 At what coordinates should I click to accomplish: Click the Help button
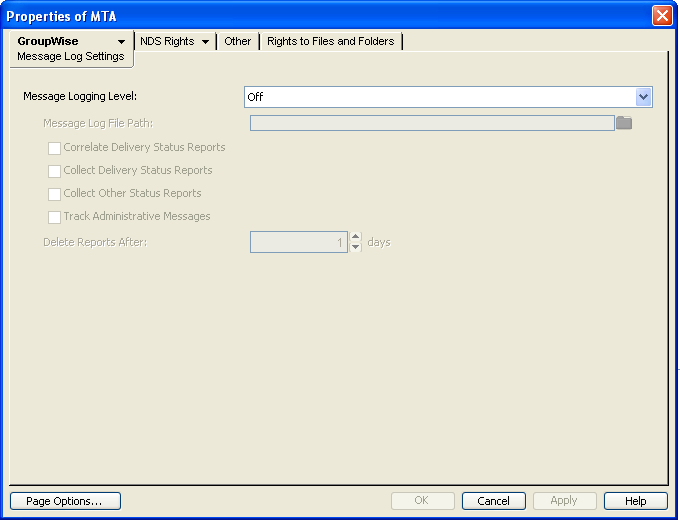click(x=636, y=501)
